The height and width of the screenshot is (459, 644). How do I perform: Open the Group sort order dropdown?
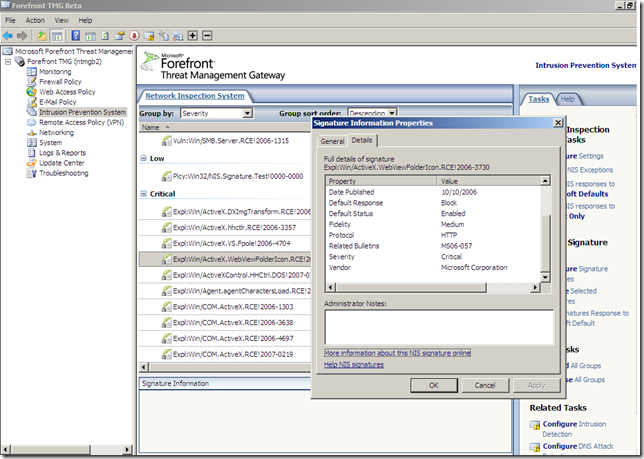[392, 113]
